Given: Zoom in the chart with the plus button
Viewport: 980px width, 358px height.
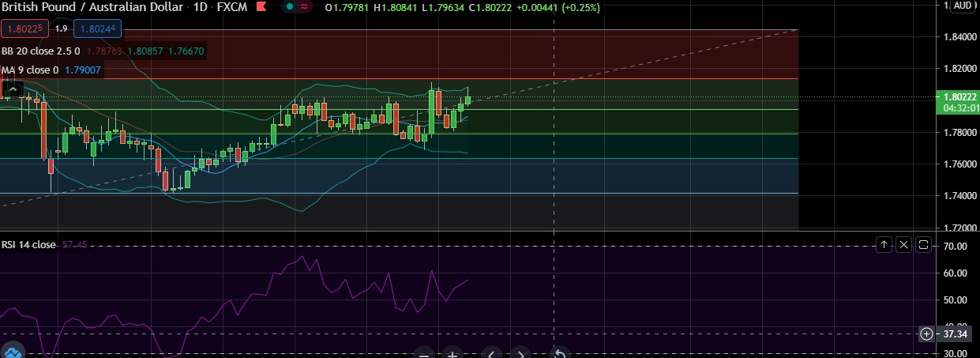Looking at the screenshot, I should (x=452, y=353).
